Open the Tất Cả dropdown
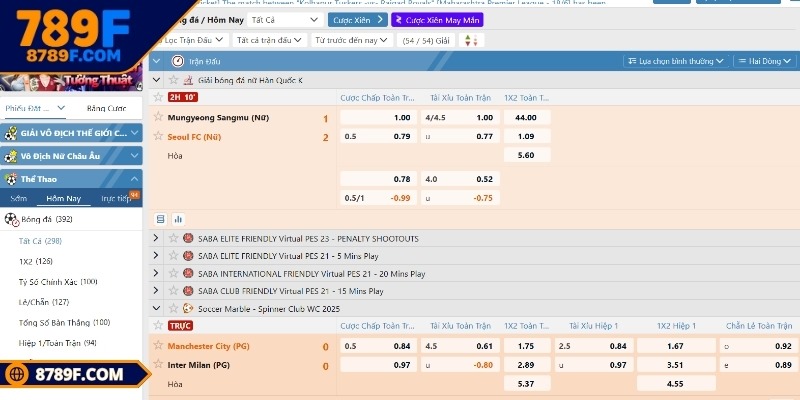This screenshot has height=400, width=800. coord(285,20)
